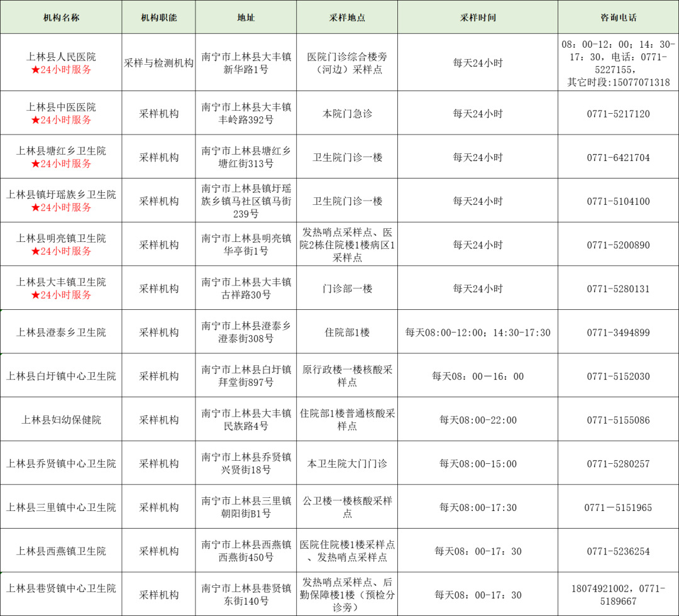Select the address cell with 朝阳街B1号
The width and height of the screenshot is (679, 616).
tap(246, 507)
